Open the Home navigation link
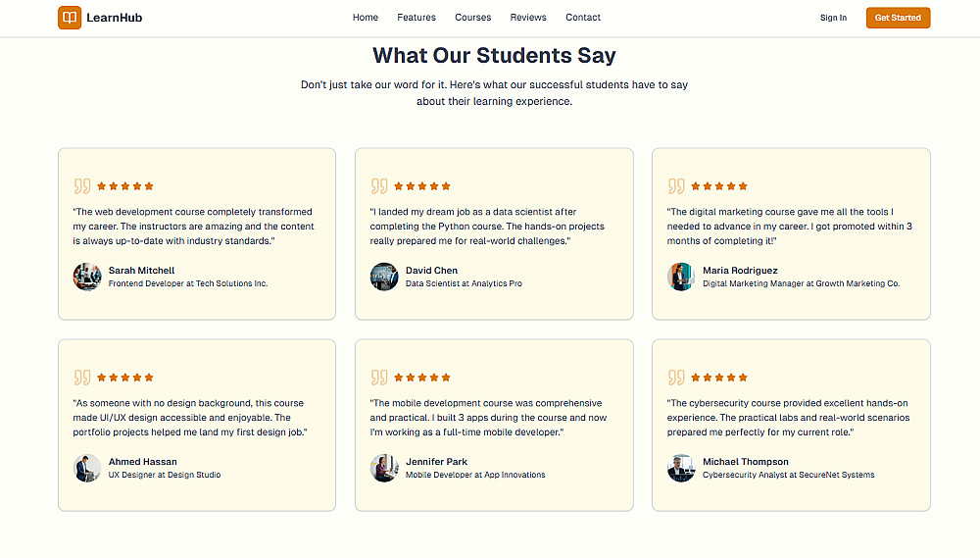 pyautogui.click(x=366, y=18)
